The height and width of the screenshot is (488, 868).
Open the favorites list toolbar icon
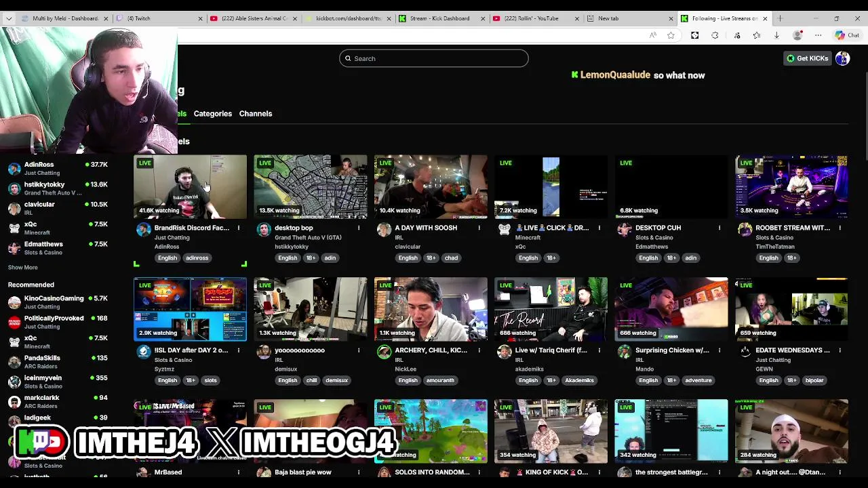[757, 35]
